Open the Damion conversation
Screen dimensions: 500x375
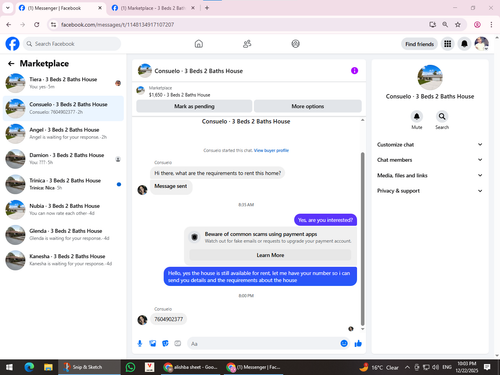pyautogui.click(x=63, y=159)
